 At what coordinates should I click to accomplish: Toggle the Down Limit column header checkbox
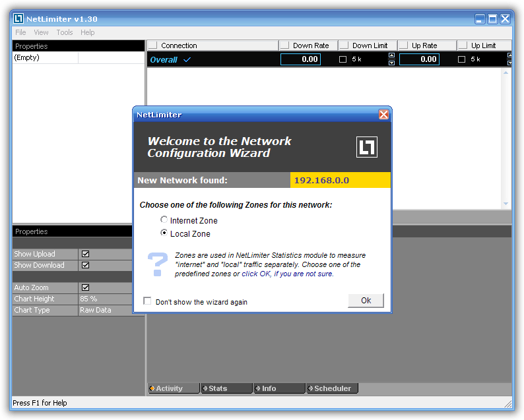(x=344, y=45)
